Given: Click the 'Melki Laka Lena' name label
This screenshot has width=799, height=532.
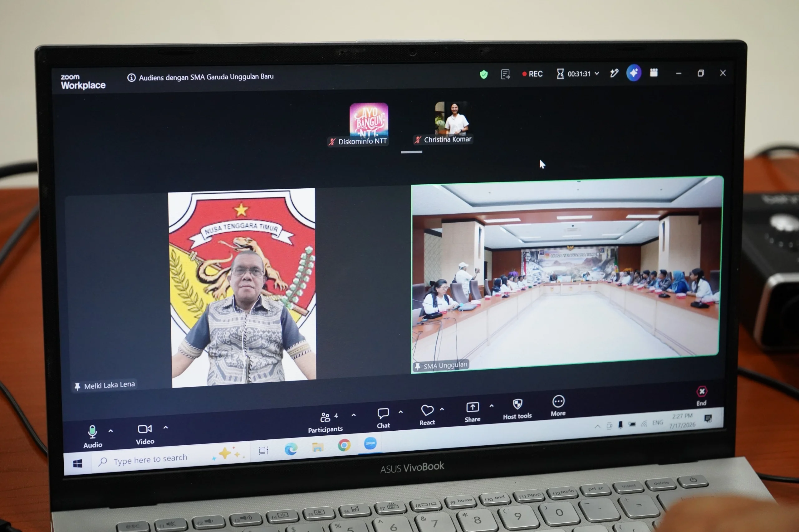Looking at the screenshot, I should coord(109,385).
